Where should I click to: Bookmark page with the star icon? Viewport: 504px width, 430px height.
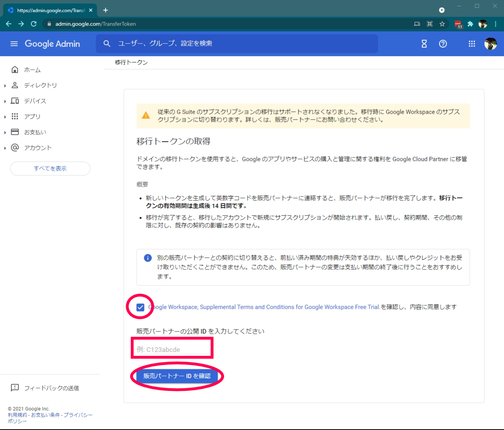(442, 24)
